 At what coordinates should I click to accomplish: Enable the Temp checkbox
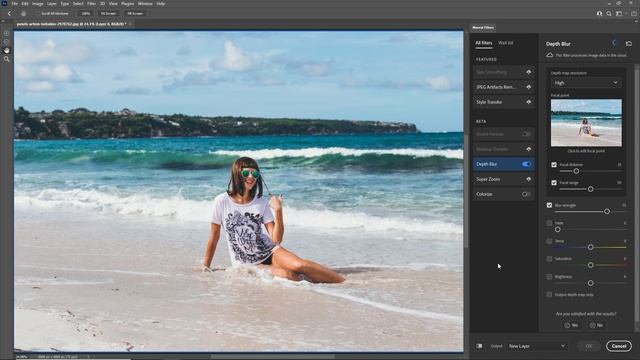(549, 241)
